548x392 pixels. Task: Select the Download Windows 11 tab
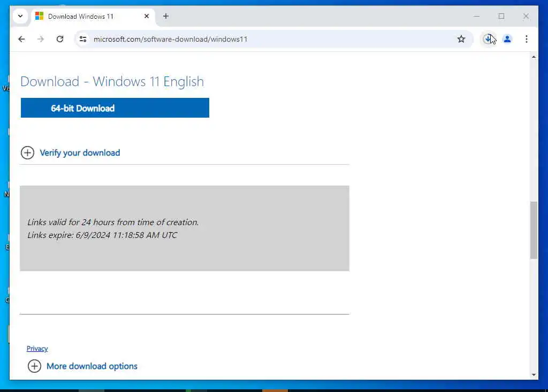tap(93, 17)
